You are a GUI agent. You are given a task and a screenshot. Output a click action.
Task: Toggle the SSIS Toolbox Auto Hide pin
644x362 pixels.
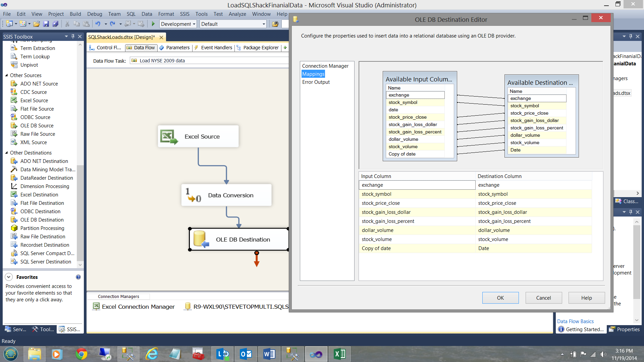coord(73,37)
